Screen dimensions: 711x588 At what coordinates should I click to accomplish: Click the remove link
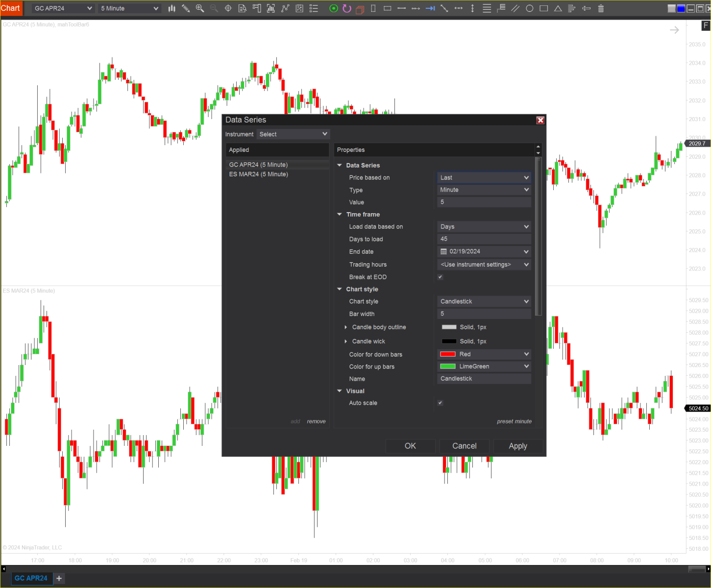tap(316, 421)
